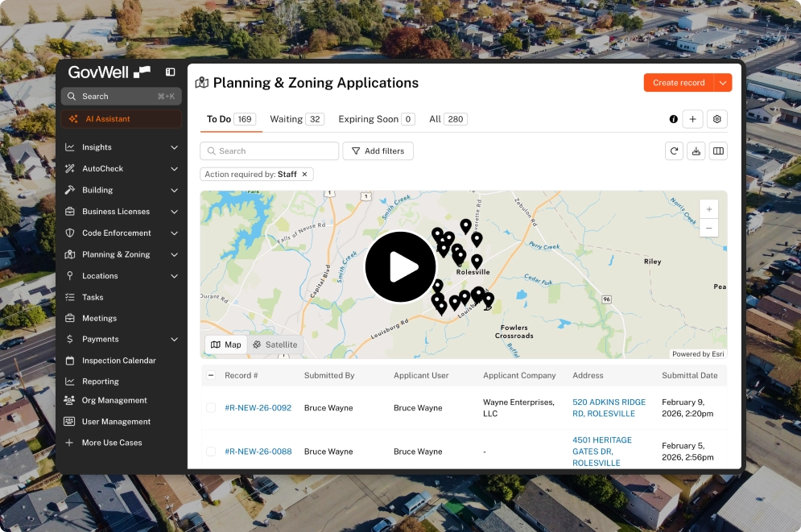The width and height of the screenshot is (801, 532).
Task: Expand the Payments chevron
Action: point(174,339)
